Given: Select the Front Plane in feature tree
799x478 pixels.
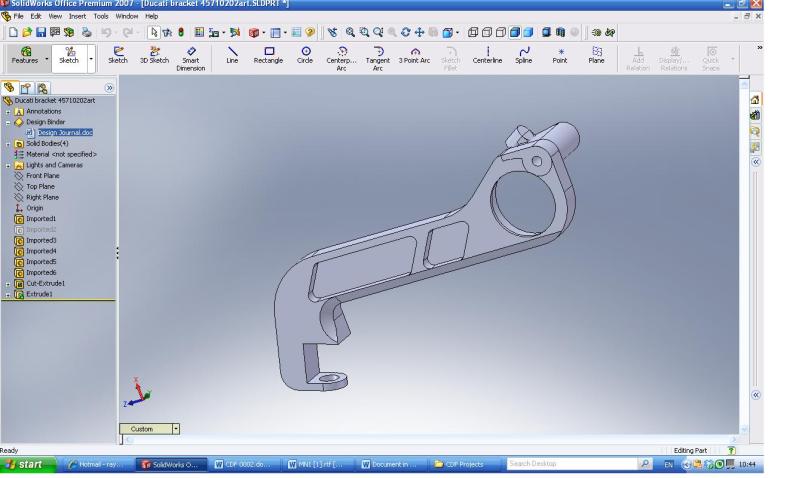Looking at the screenshot, I should 42,175.
